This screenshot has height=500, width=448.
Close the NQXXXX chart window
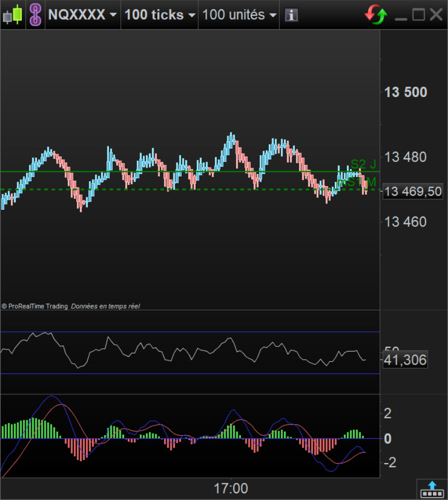[436, 15]
